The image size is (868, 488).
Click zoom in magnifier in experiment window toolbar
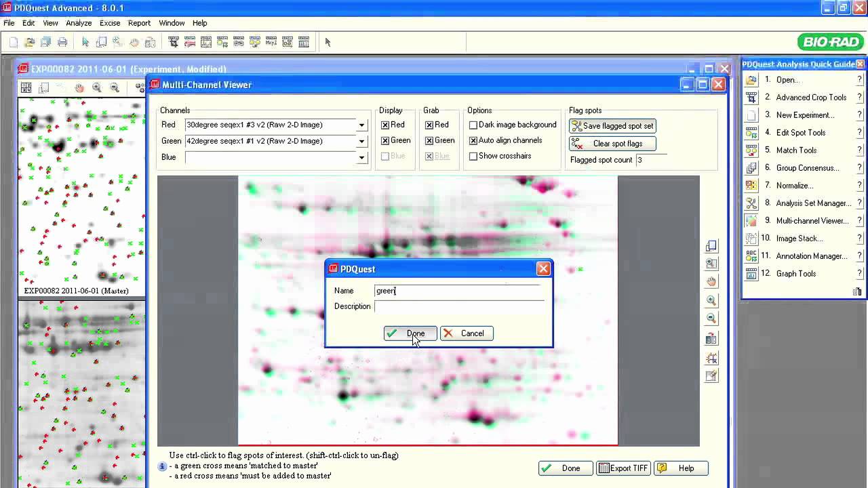tap(97, 87)
